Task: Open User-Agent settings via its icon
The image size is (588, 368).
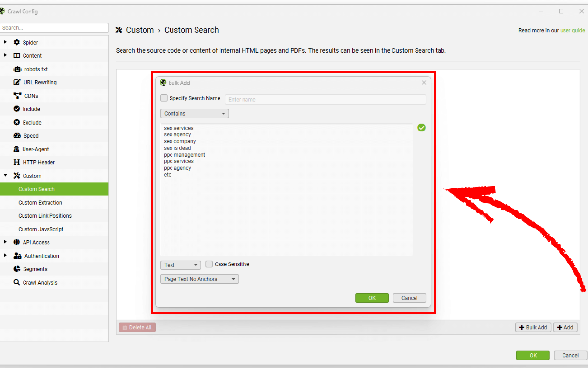Action: click(x=17, y=149)
